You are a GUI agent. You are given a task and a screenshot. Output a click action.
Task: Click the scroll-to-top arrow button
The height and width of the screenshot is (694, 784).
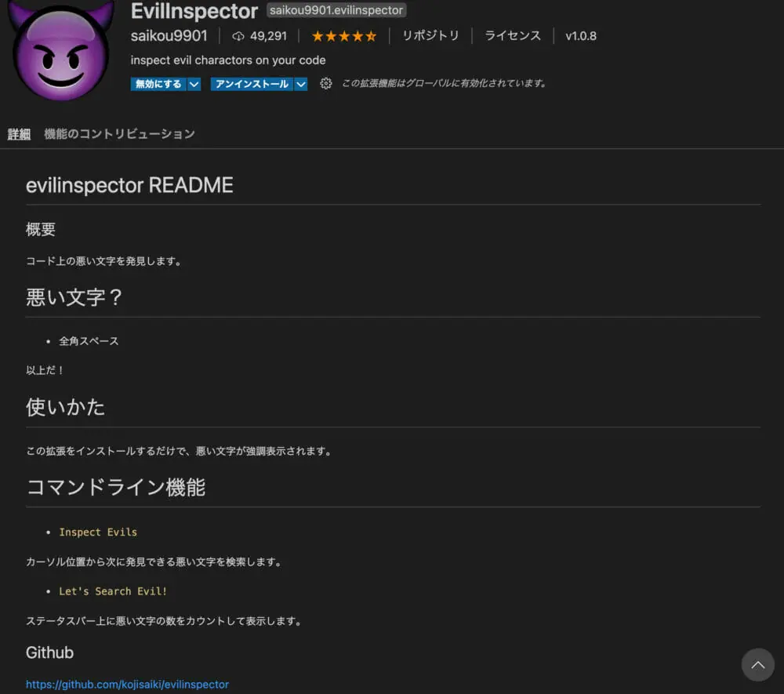click(757, 664)
